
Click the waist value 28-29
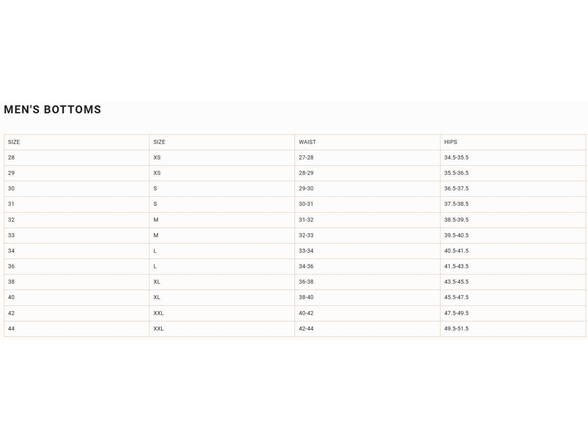tap(306, 173)
